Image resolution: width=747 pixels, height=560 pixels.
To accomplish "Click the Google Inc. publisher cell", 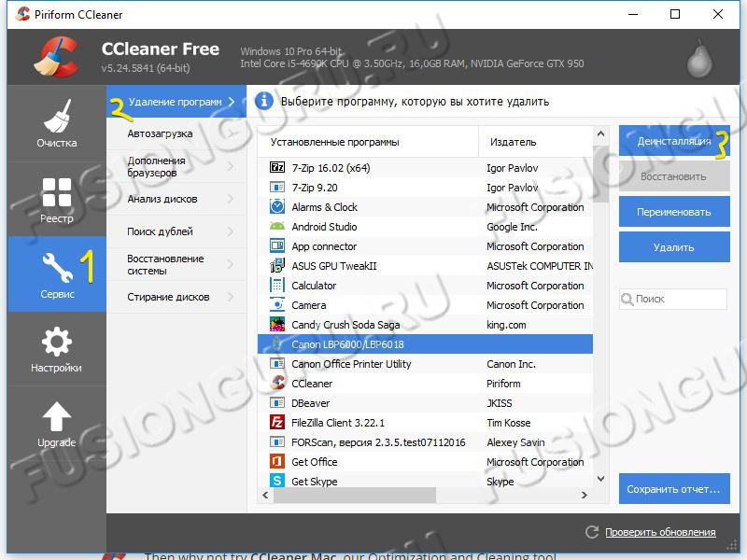I will point(512,227).
